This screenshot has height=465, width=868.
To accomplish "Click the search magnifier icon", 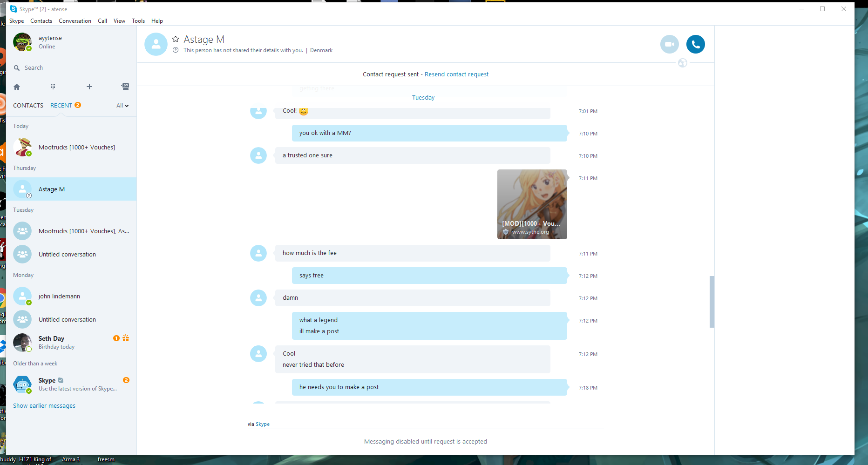I will point(17,68).
